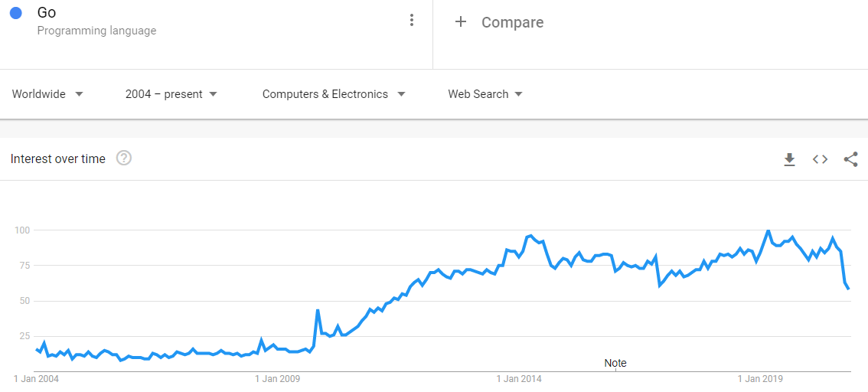Image resolution: width=868 pixels, height=392 pixels.
Task: Select the 1 Jan 2004 axis label
Action: coord(36,379)
